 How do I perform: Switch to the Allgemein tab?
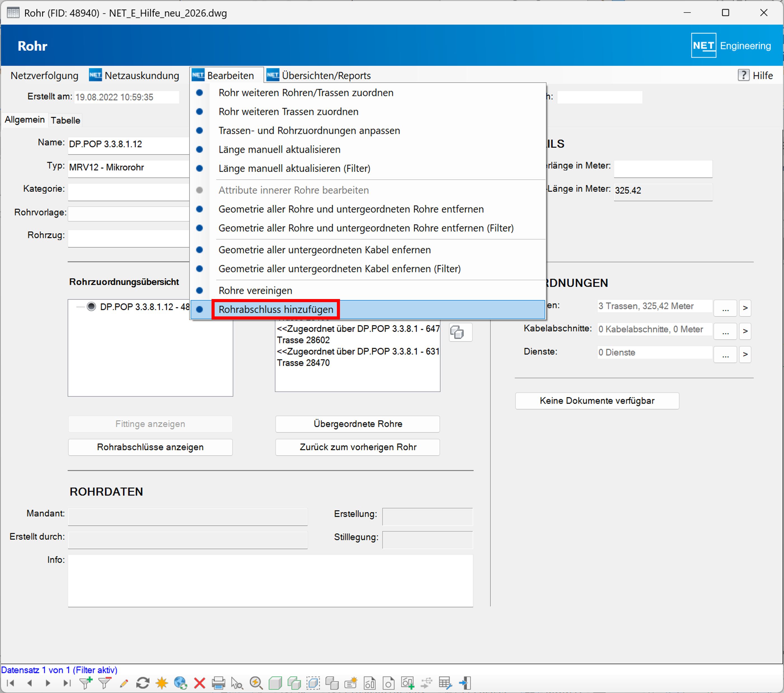25,120
